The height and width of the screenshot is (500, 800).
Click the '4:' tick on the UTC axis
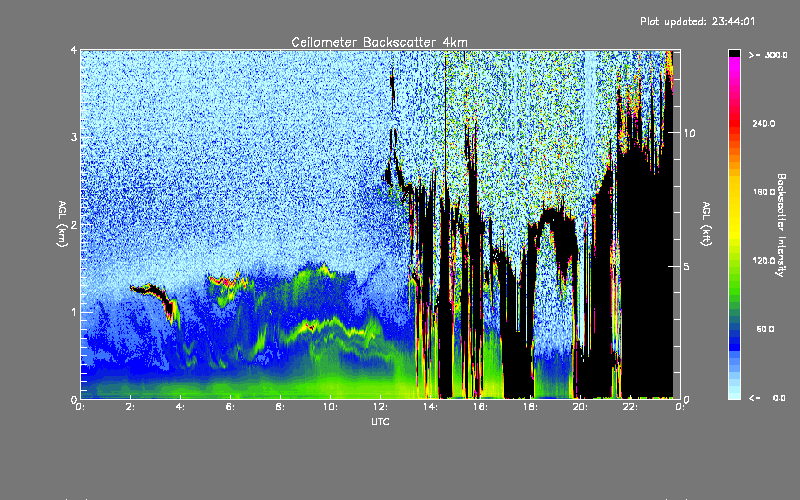tap(181, 407)
